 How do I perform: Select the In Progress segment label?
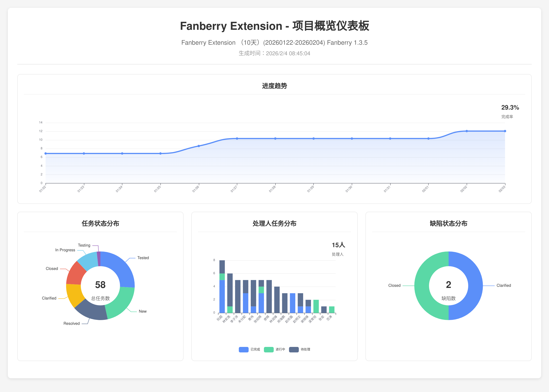[65, 250]
